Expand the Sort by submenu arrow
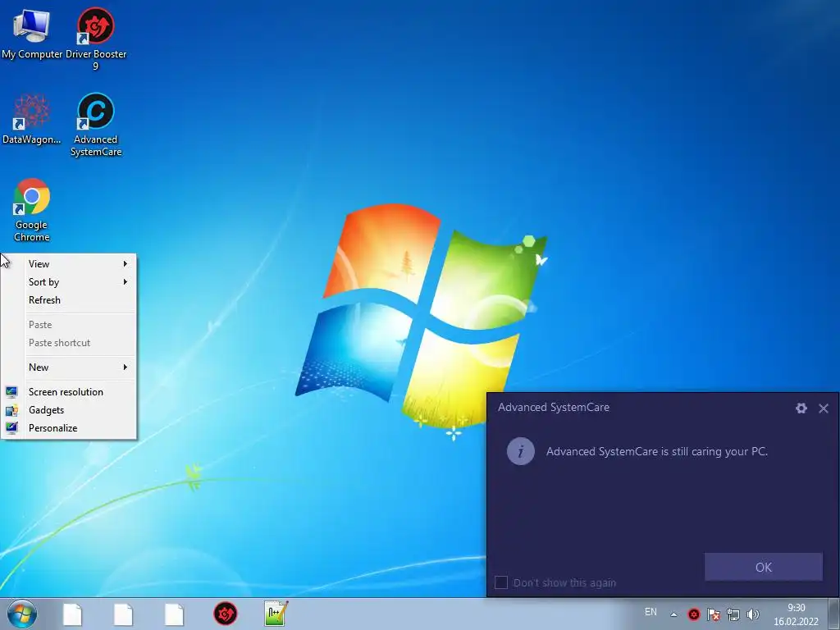 pos(126,282)
